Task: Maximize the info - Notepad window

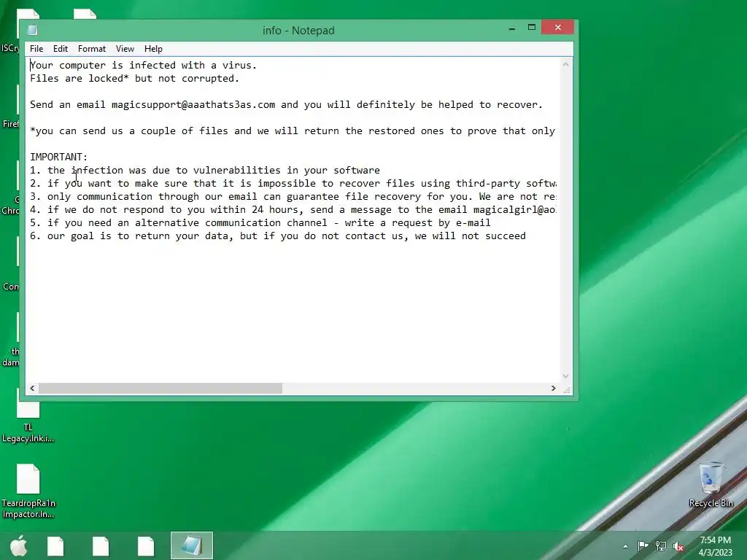Action: point(532,28)
